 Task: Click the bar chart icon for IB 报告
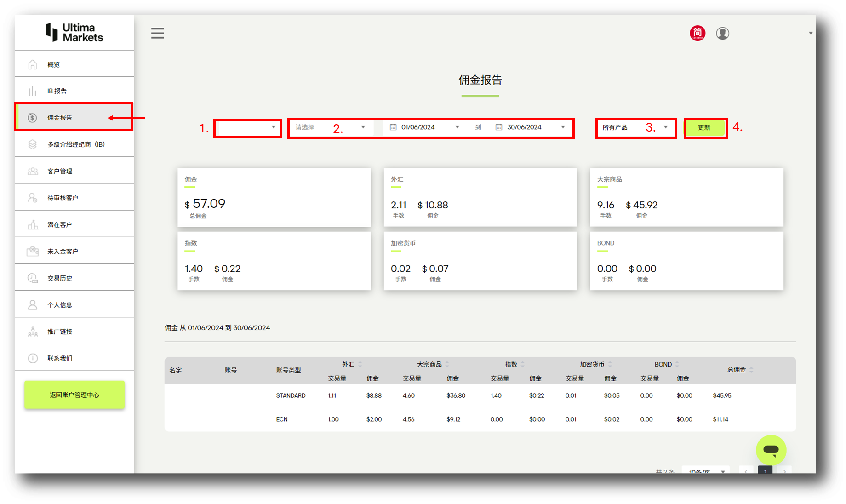click(x=32, y=91)
